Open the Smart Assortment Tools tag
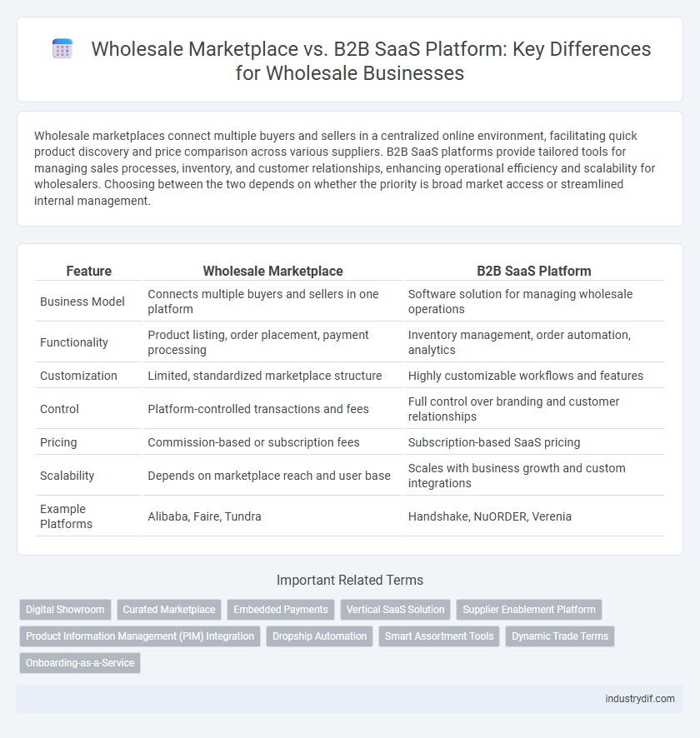The width and height of the screenshot is (700, 738). click(439, 636)
